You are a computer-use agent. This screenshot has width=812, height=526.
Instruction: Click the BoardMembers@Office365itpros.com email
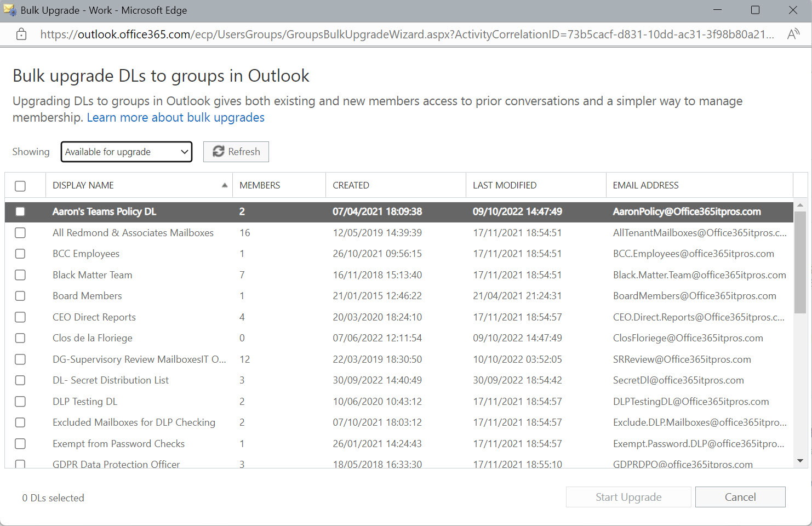coord(694,296)
